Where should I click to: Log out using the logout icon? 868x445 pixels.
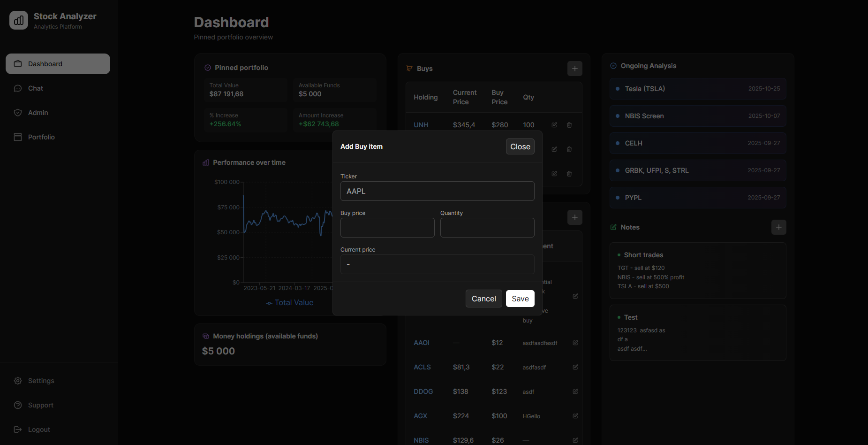pos(17,429)
